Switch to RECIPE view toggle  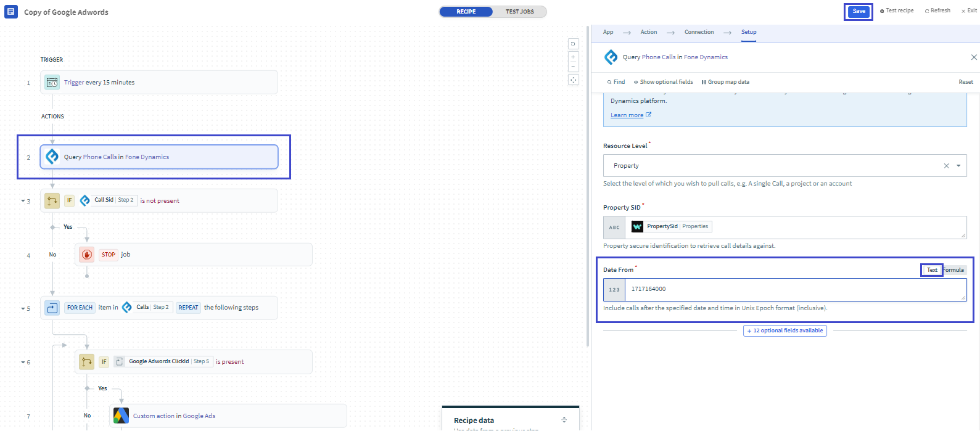point(466,12)
